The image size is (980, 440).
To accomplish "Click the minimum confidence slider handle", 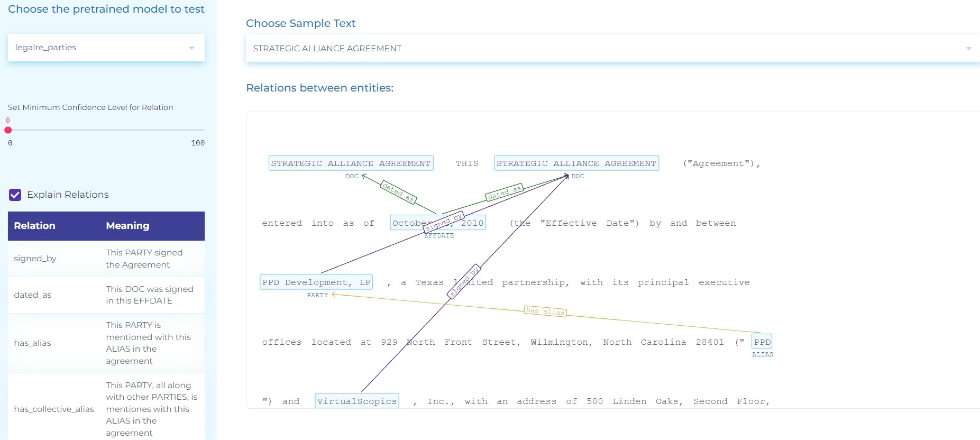I will click(x=8, y=130).
